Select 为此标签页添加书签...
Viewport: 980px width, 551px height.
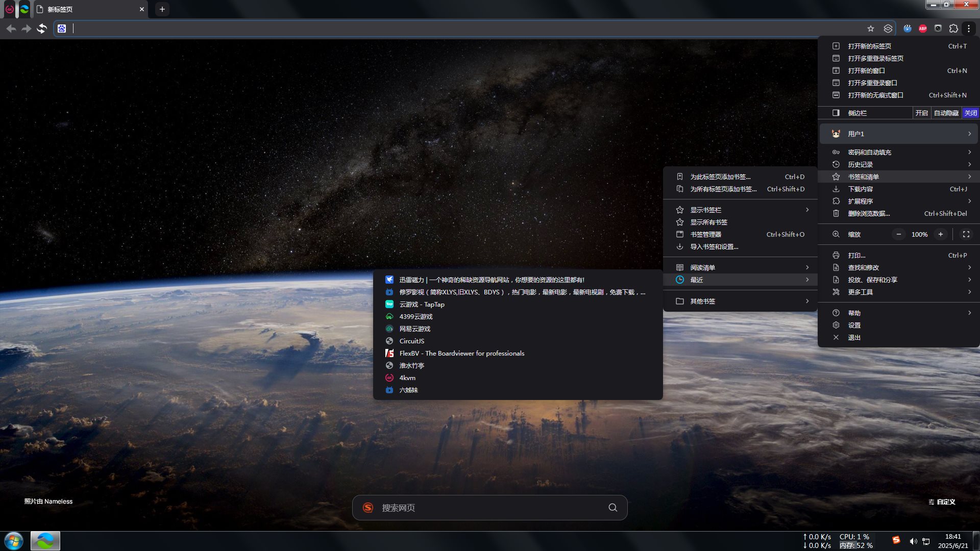[740, 177]
